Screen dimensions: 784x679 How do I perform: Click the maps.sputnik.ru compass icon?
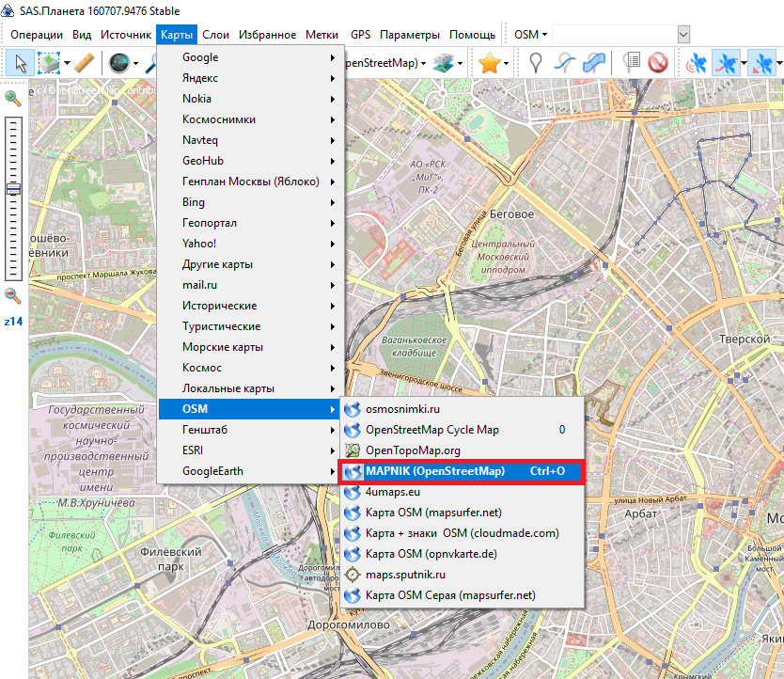point(353,575)
